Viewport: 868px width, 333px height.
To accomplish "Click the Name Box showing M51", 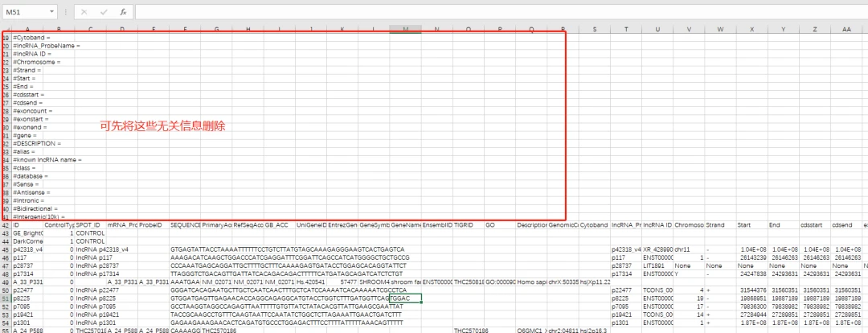I will 25,11.
